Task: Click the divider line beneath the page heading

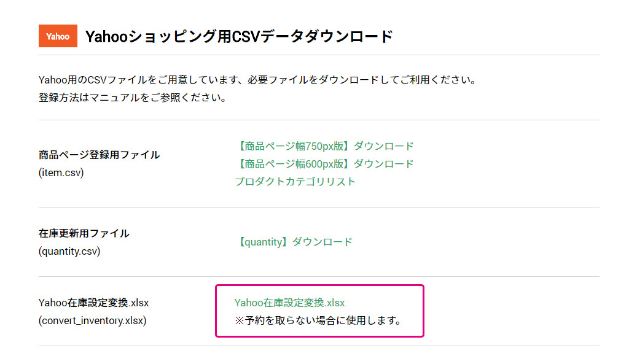Action: [319, 55]
